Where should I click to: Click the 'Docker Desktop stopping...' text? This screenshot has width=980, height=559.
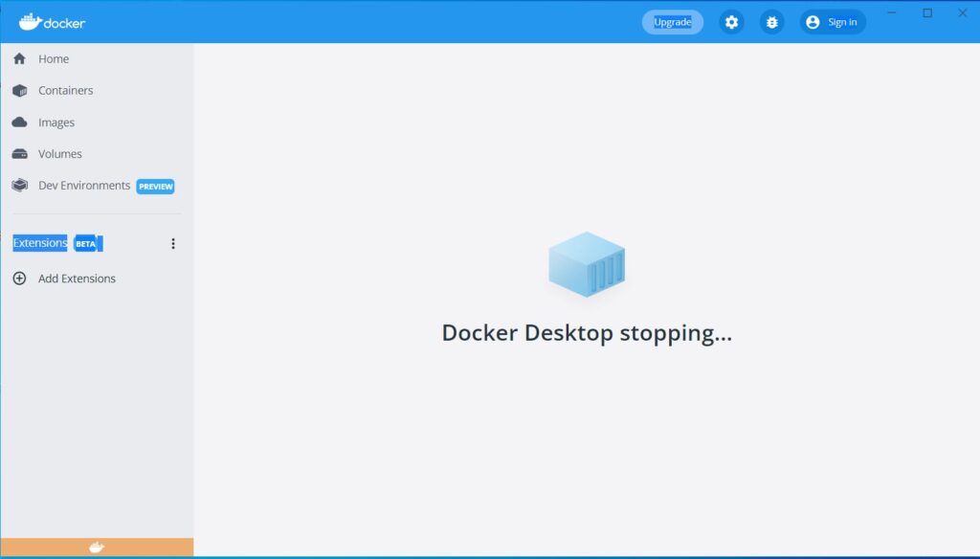coord(587,333)
